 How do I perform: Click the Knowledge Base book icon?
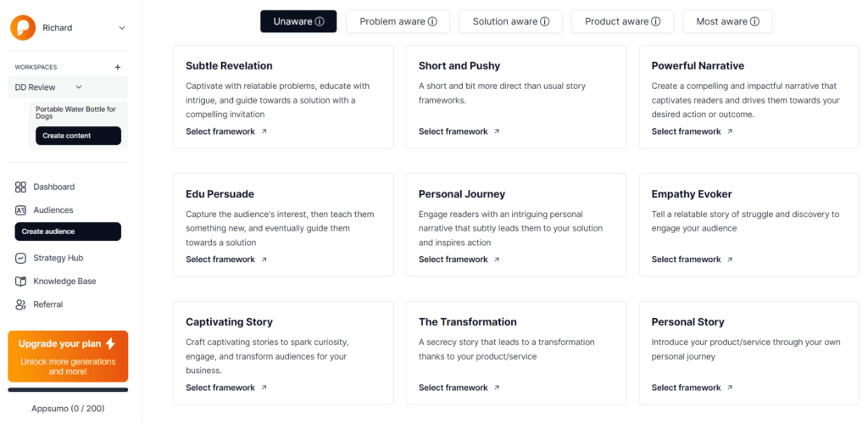point(21,282)
